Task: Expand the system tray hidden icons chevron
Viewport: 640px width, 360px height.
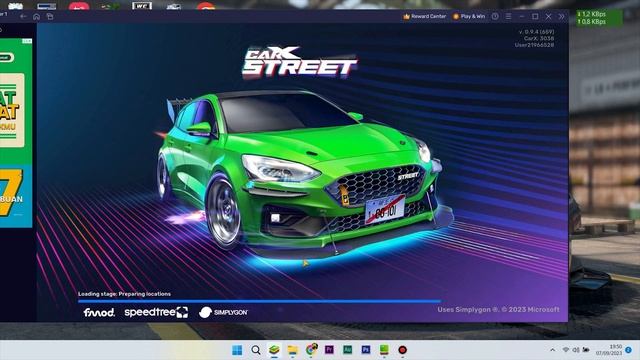Action: click(x=552, y=350)
